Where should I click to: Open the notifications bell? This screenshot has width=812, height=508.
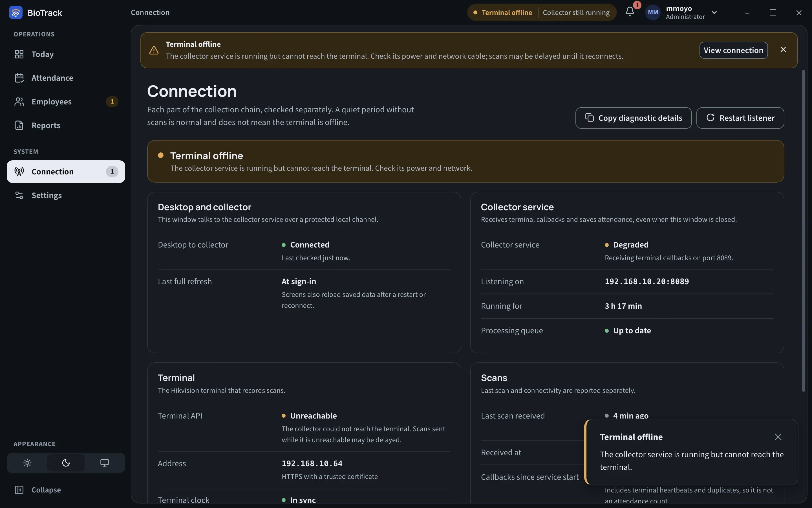pyautogui.click(x=630, y=12)
